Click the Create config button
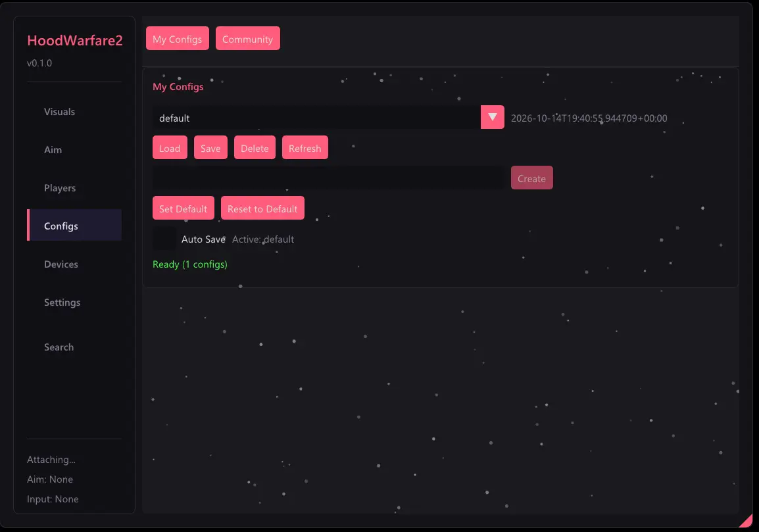This screenshot has height=532, width=759. coord(531,178)
